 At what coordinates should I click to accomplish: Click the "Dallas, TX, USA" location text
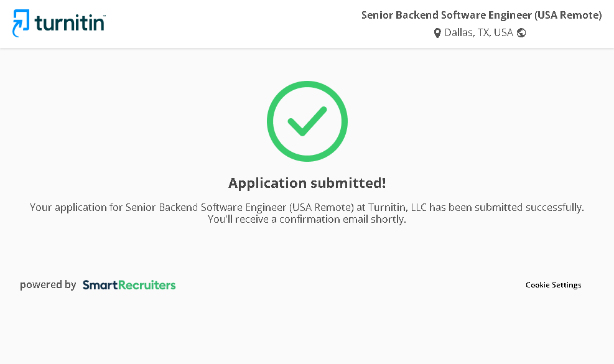pyautogui.click(x=478, y=33)
